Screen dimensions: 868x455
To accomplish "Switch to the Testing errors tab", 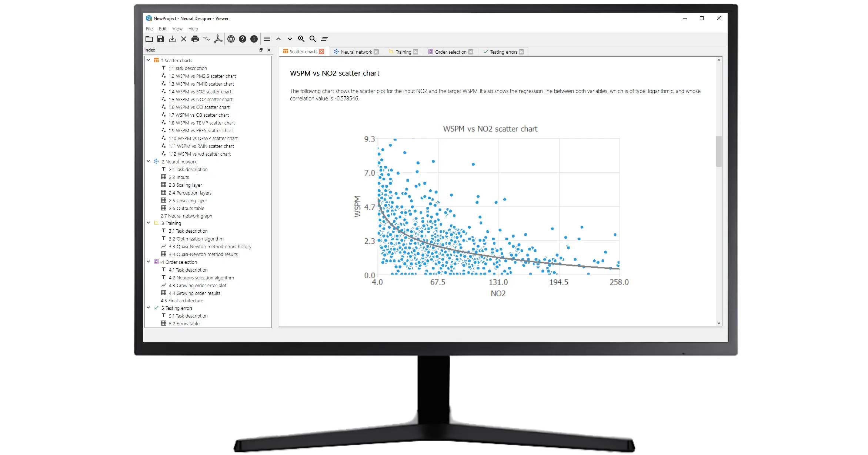I will point(504,52).
